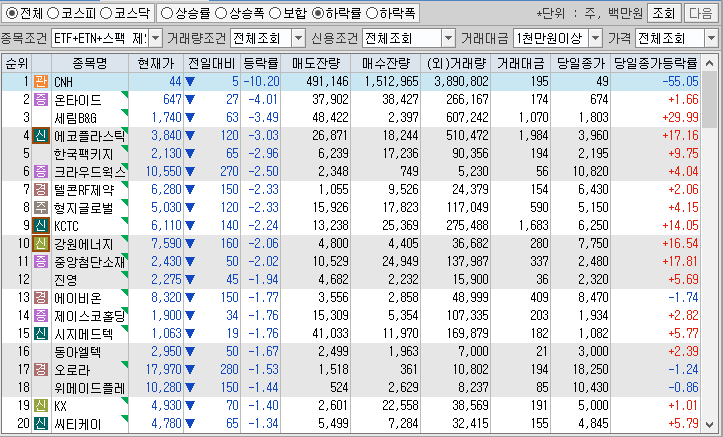The image size is (723, 437).
Task: Click the 신 badge icon beside KX
Action: point(41,406)
